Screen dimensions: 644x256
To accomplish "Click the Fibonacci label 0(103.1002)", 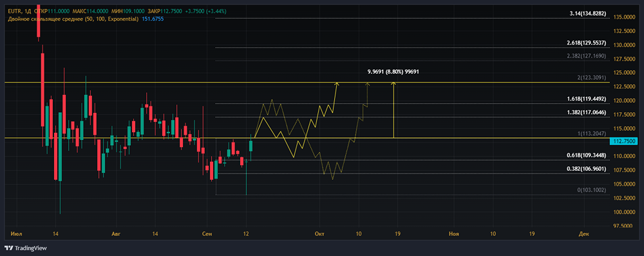I will (592, 190).
